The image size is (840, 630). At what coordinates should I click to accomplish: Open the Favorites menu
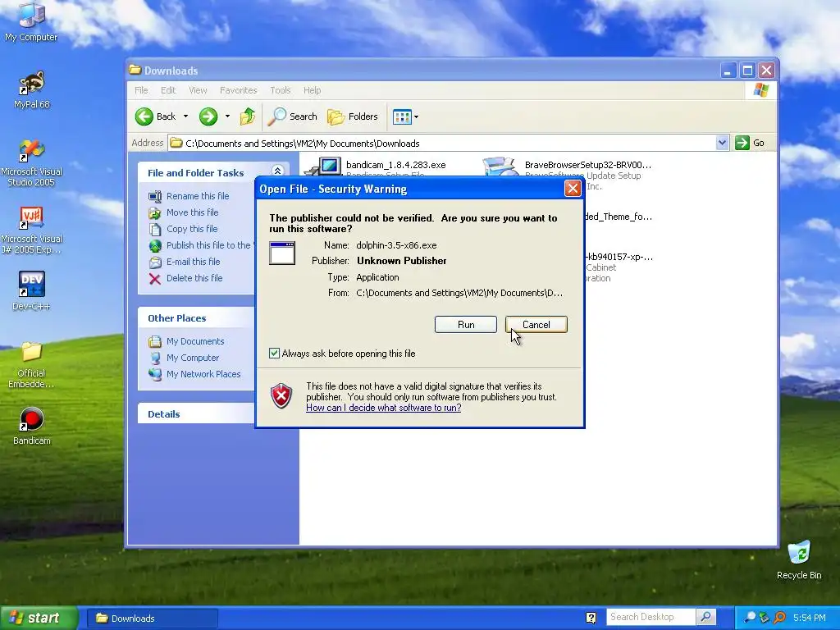coord(239,90)
